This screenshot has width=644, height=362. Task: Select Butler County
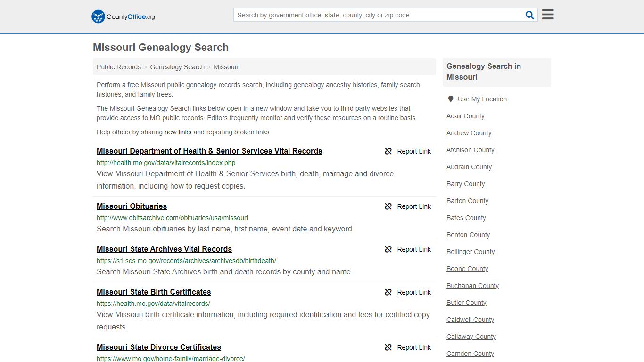[466, 303]
